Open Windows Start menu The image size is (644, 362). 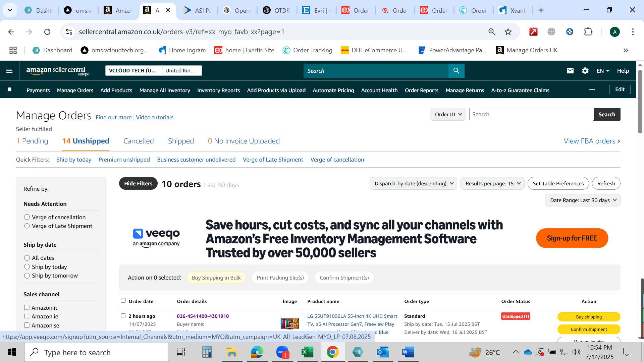pyautogui.click(x=12, y=352)
